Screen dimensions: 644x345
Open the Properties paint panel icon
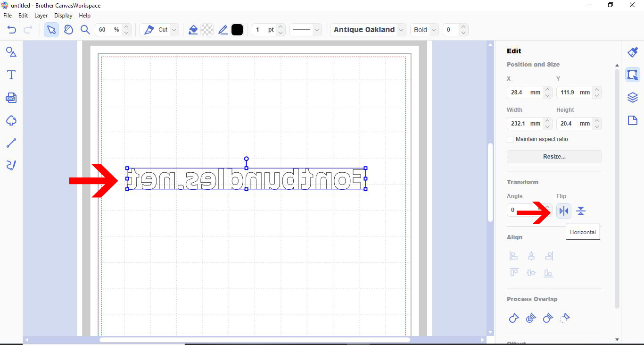tap(633, 51)
